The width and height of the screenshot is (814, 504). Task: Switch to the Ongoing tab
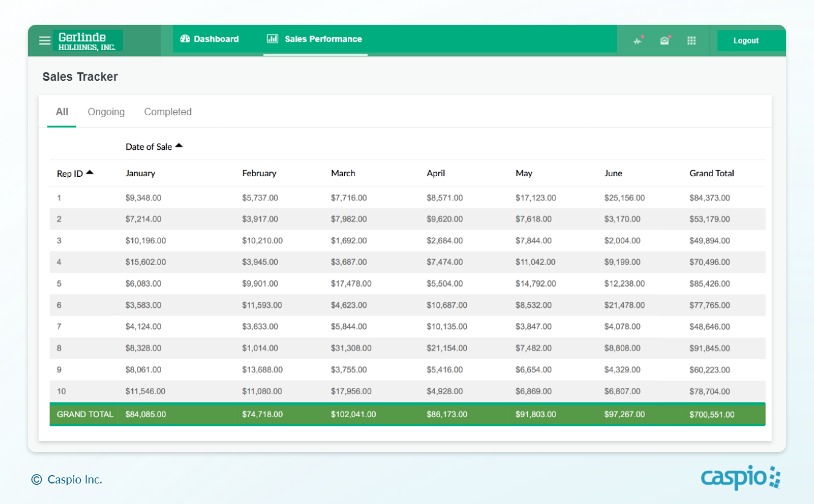tap(106, 112)
